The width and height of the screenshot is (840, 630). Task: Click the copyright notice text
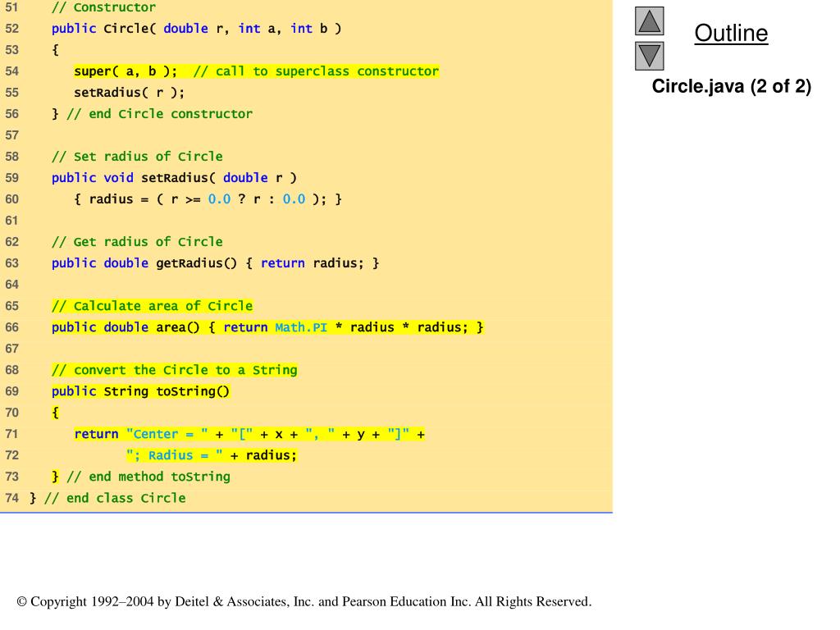tap(304, 601)
